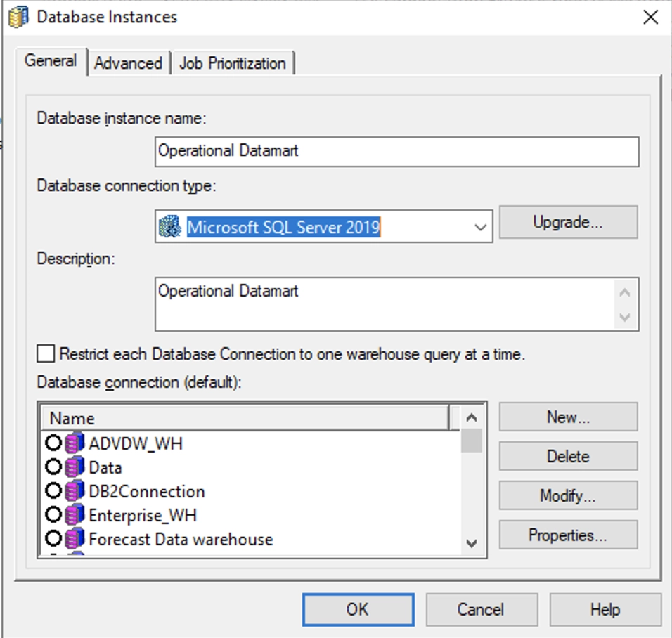672x638 pixels.
Task: Click the DB2Connection database icon
Action: coord(75,492)
